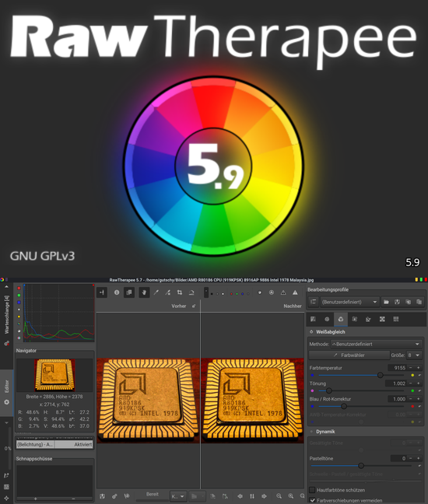Click zoom in magnifier in bottom bar
This screenshot has height=504, width=428.
tap(291, 496)
